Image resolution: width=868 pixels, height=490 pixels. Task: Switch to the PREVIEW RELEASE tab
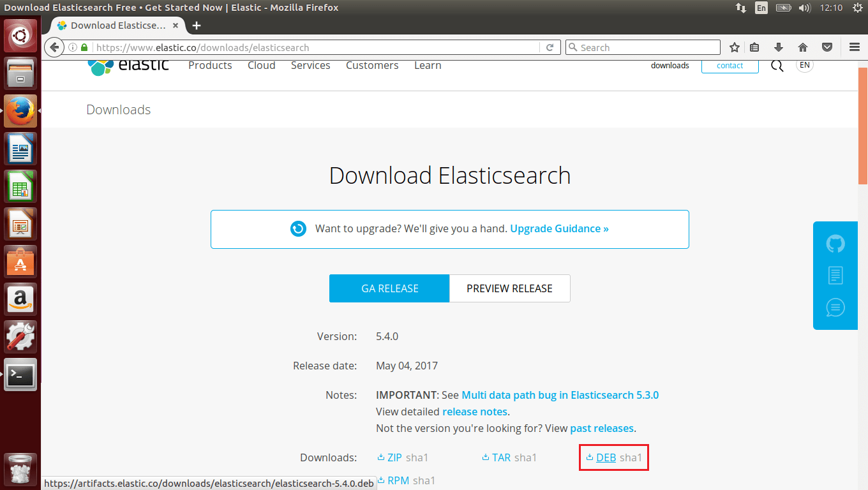[x=509, y=288]
